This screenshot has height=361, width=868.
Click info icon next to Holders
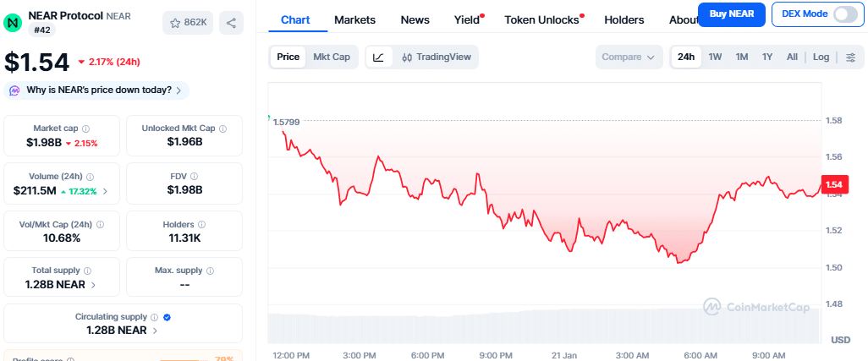[x=201, y=224]
